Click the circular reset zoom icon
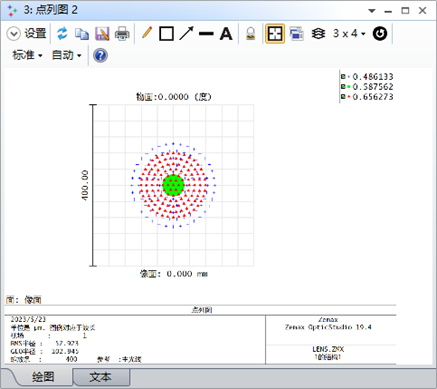This screenshot has height=389, width=437. point(380,34)
